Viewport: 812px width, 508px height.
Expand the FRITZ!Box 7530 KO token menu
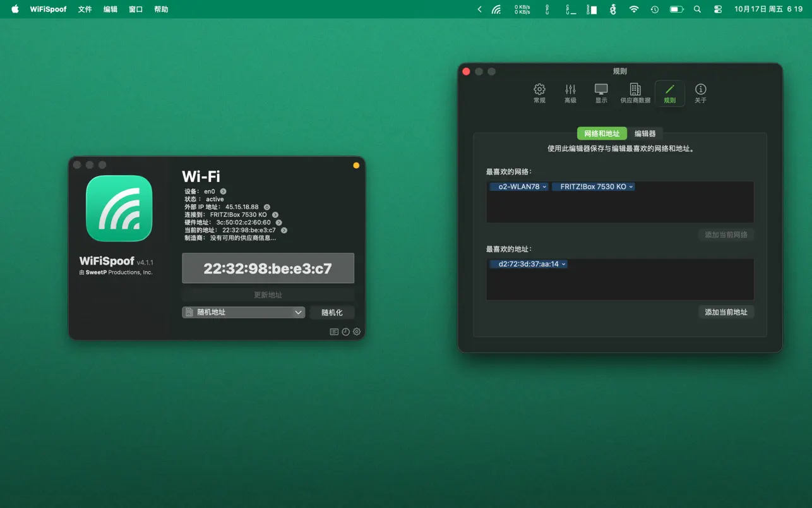point(631,187)
